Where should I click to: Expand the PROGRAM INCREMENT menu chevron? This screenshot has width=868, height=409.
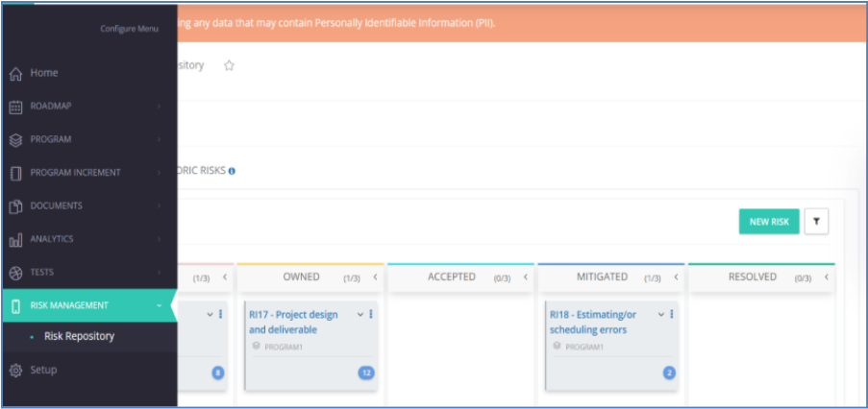pyautogui.click(x=159, y=173)
